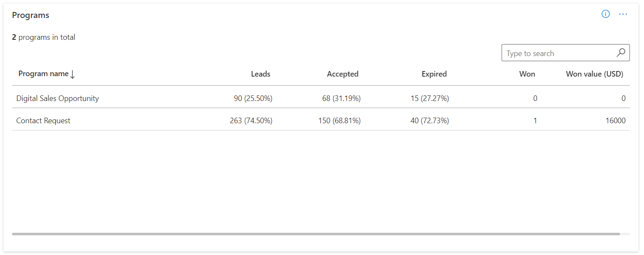Sort table by Leads column
Screen dimensions: 644x255
(x=260, y=74)
